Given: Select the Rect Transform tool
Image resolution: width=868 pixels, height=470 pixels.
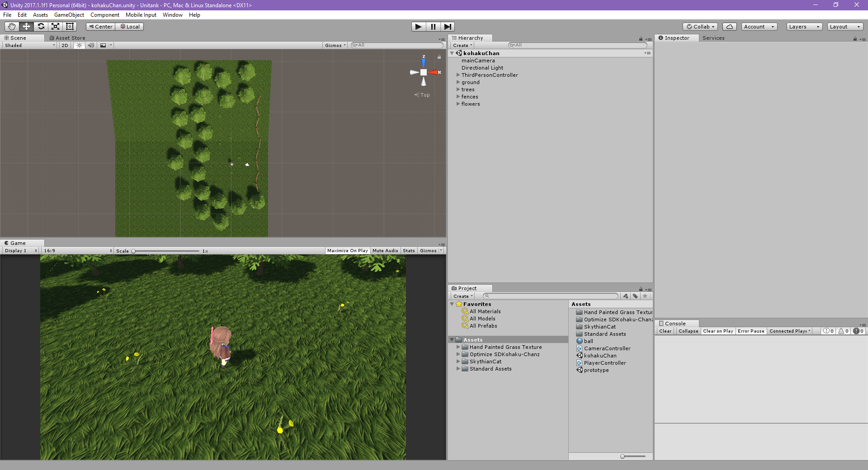Looking at the screenshot, I should tap(70, 27).
